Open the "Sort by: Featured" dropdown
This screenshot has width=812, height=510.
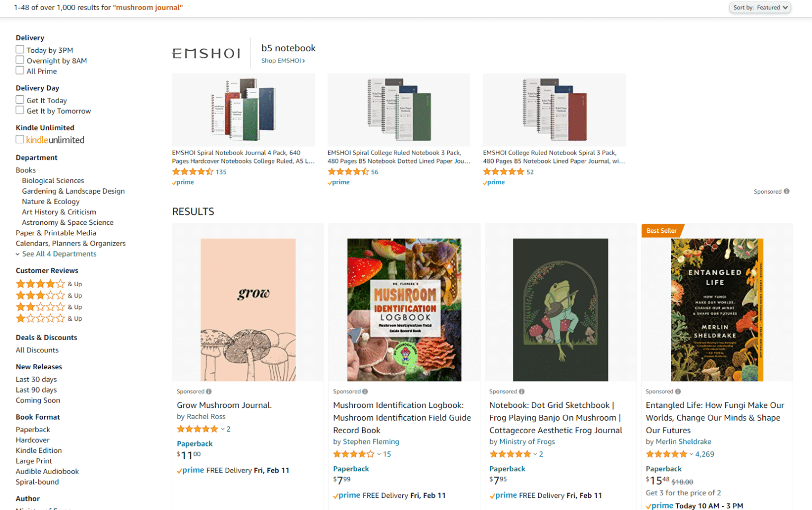(760, 7)
